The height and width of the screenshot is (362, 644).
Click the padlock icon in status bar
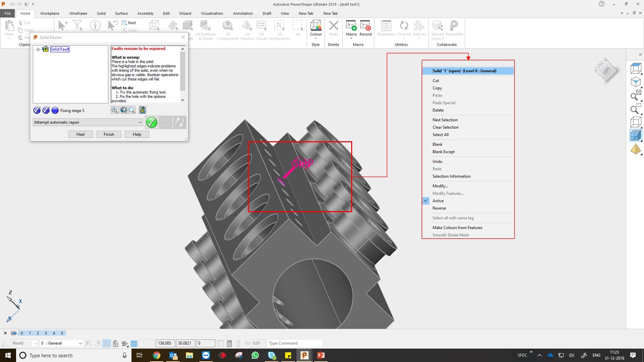pyautogui.click(x=116, y=343)
